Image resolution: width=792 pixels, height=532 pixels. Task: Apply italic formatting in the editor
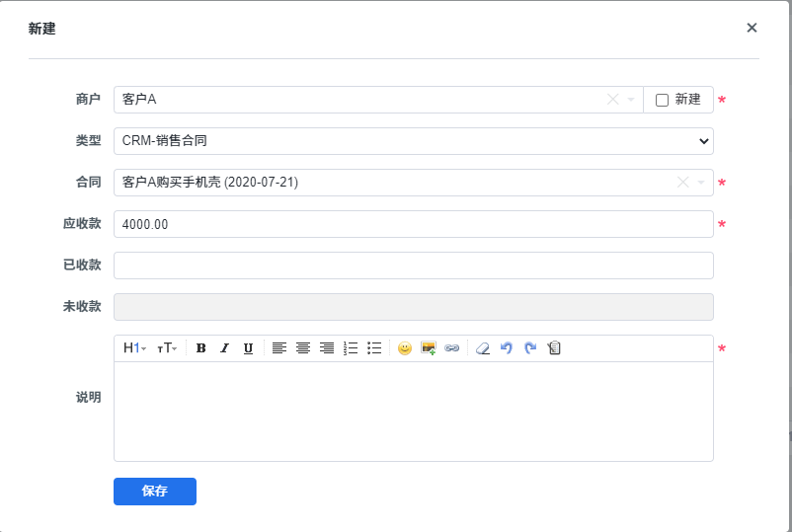224,348
